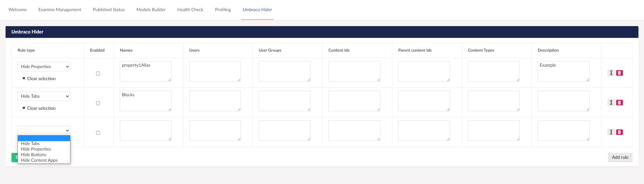
Task: Click the 'Names' column header
Action: [126, 50]
